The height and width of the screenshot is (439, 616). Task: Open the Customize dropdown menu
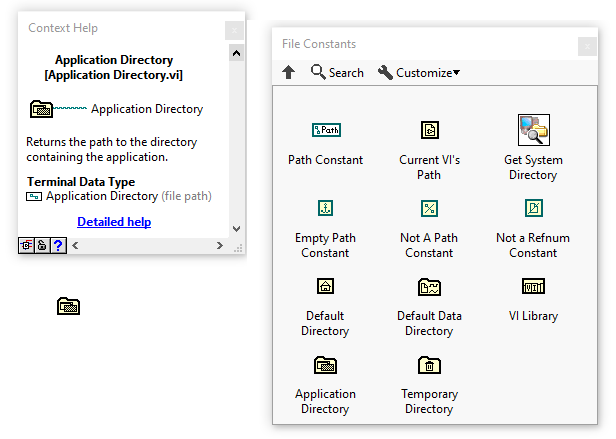click(x=418, y=72)
